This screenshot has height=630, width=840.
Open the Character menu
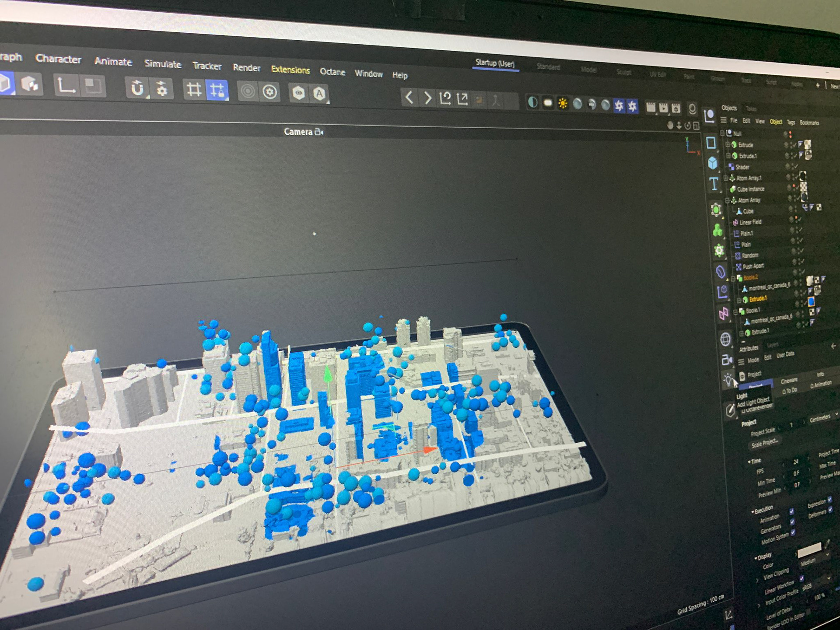58,59
